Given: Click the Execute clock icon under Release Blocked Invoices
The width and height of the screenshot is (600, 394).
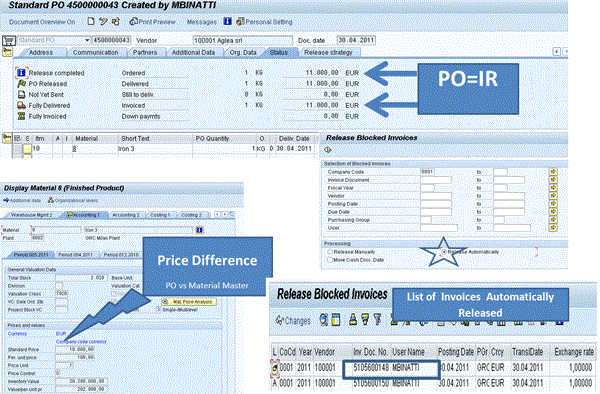Looking at the screenshot, I should coord(328,150).
